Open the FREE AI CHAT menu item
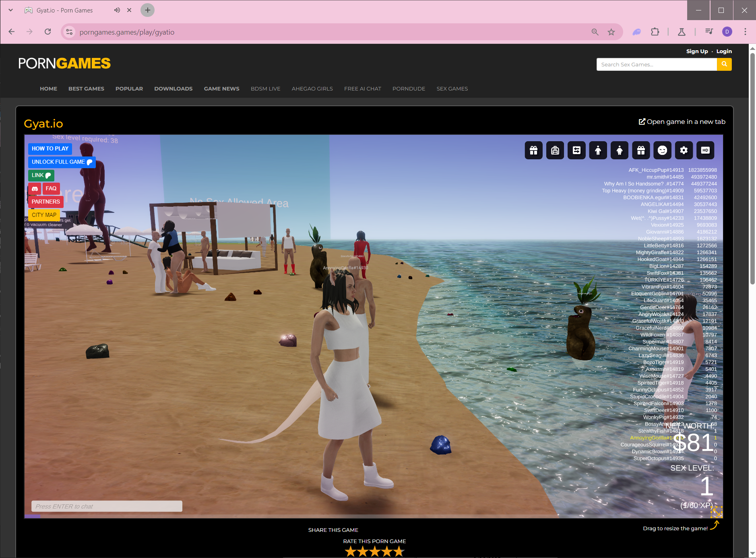 tap(363, 89)
